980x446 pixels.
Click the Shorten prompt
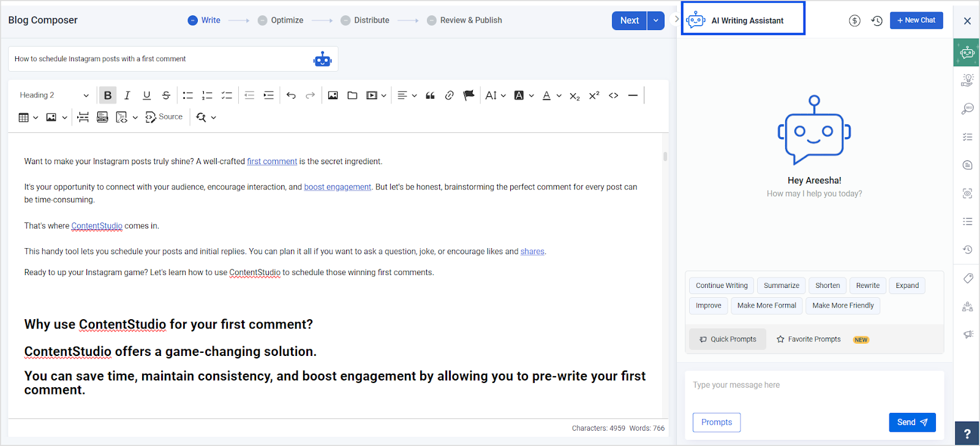click(827, 285)
